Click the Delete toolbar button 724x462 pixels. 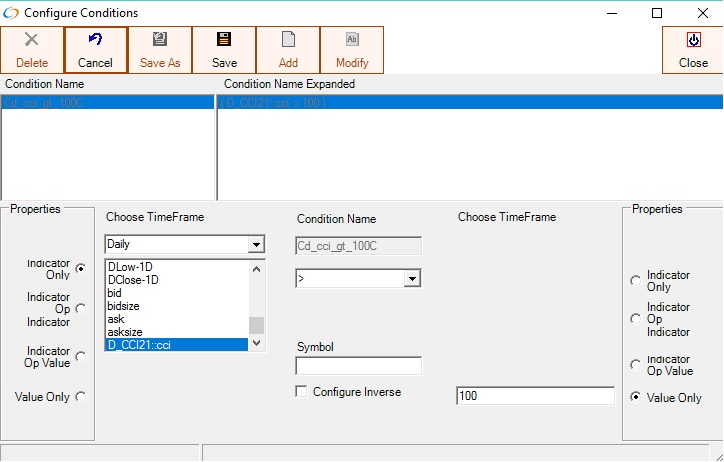pos(32,50)
